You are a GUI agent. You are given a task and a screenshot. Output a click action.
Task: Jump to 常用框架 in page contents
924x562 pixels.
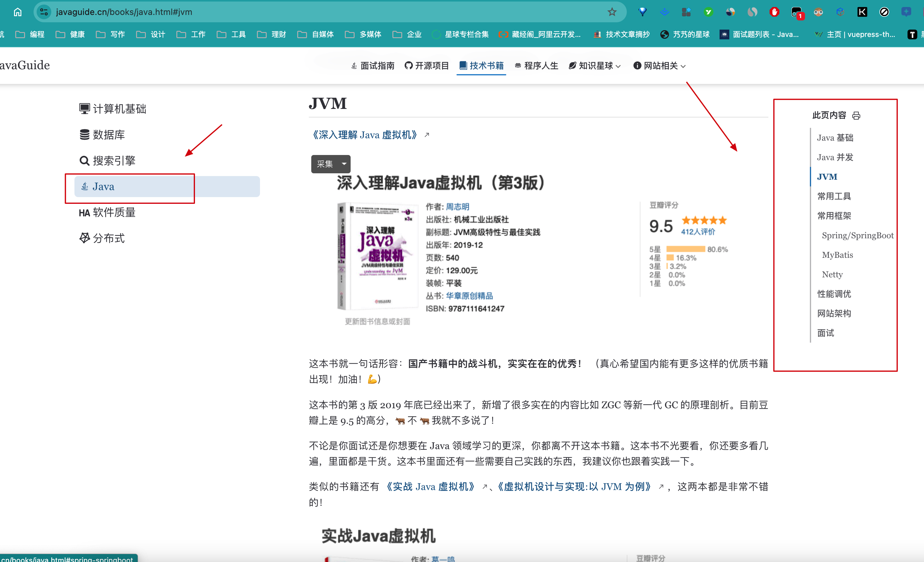tap(834, 216)
